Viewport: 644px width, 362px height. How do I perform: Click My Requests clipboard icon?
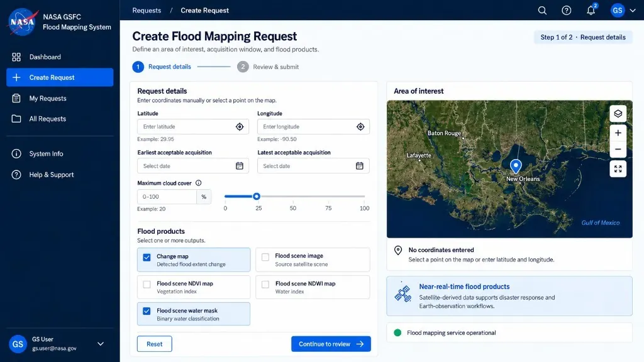16,98
